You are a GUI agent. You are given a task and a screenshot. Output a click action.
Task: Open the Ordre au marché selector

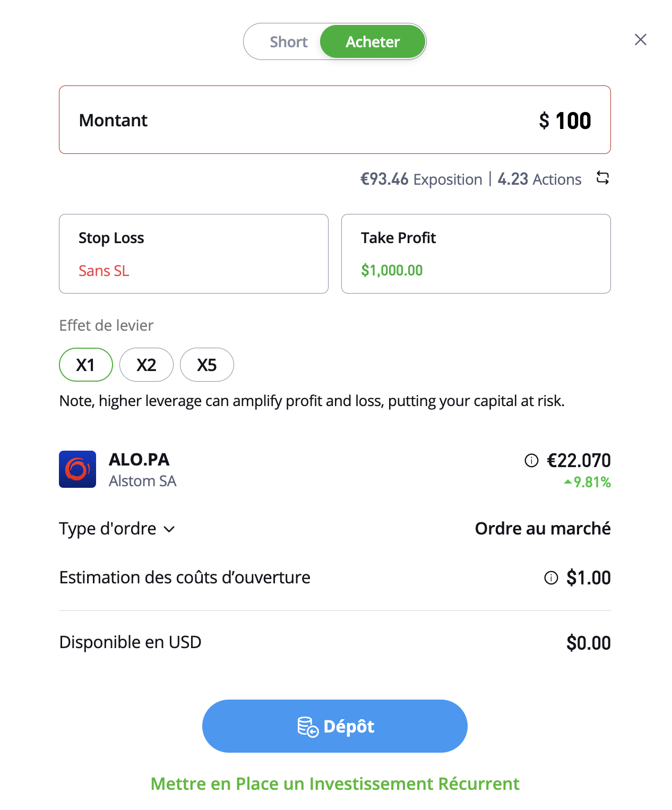pos(543,529)
